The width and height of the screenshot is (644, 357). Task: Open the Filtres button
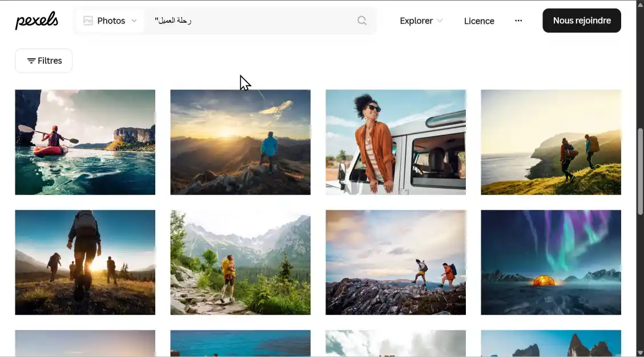[43, 61]
